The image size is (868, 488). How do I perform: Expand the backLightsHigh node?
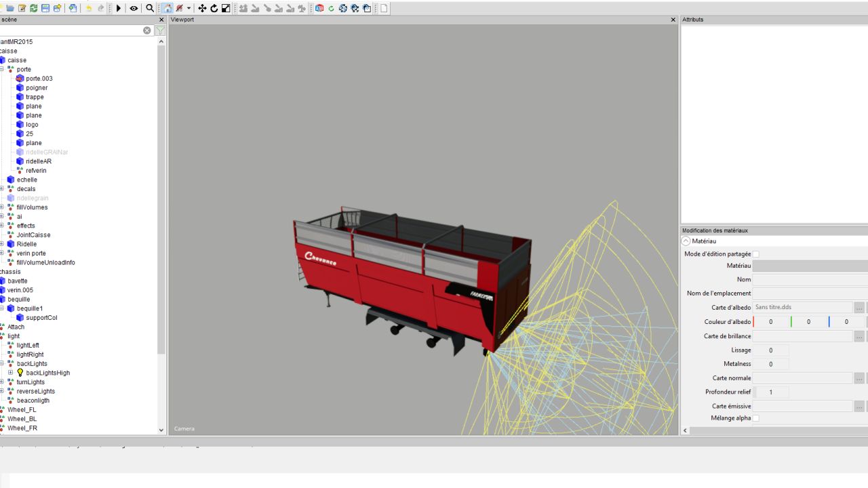pos(11,373)
